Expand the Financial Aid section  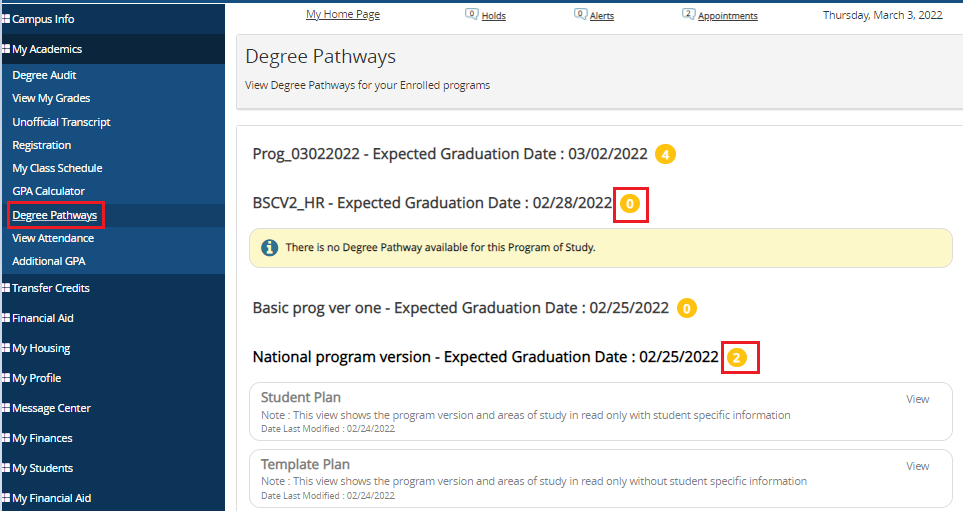(43, 318)
